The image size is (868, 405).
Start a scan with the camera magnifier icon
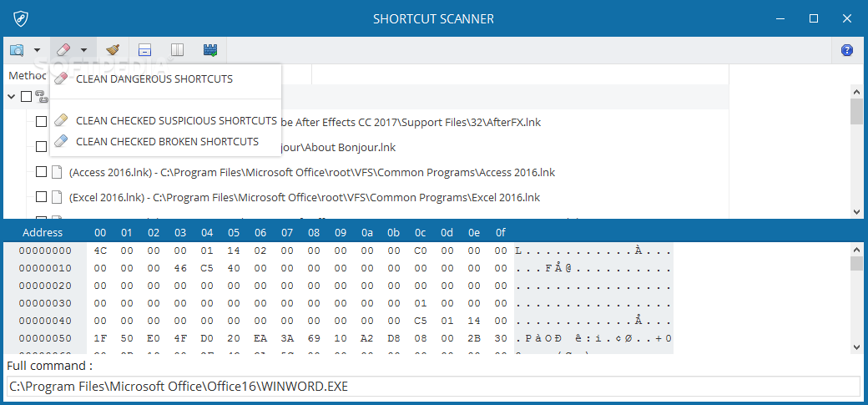18,50
